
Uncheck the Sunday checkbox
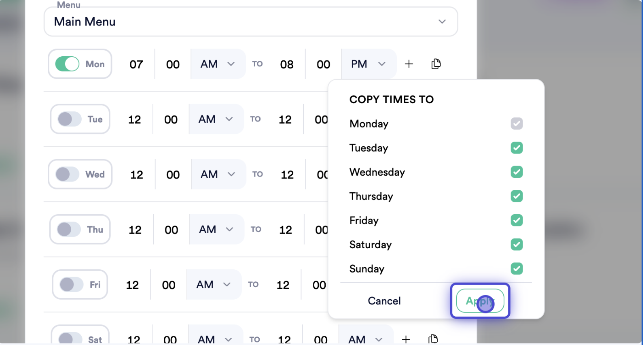(517, 268)
